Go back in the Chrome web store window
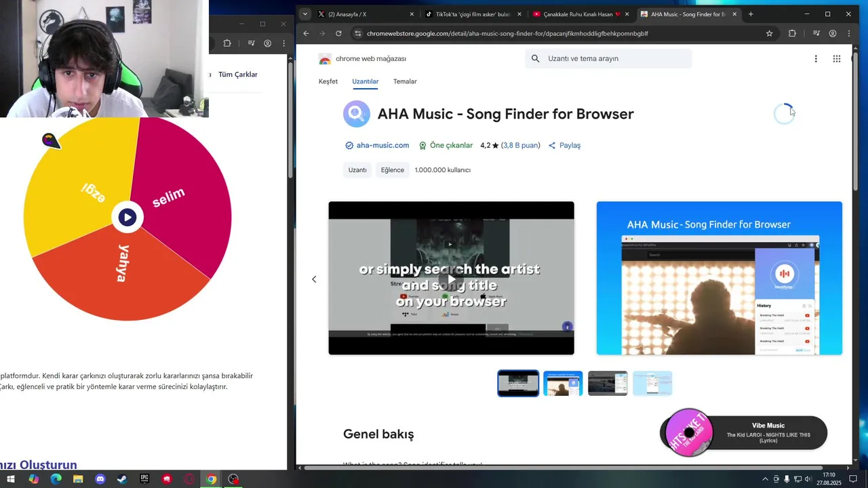 pos(306,33)
